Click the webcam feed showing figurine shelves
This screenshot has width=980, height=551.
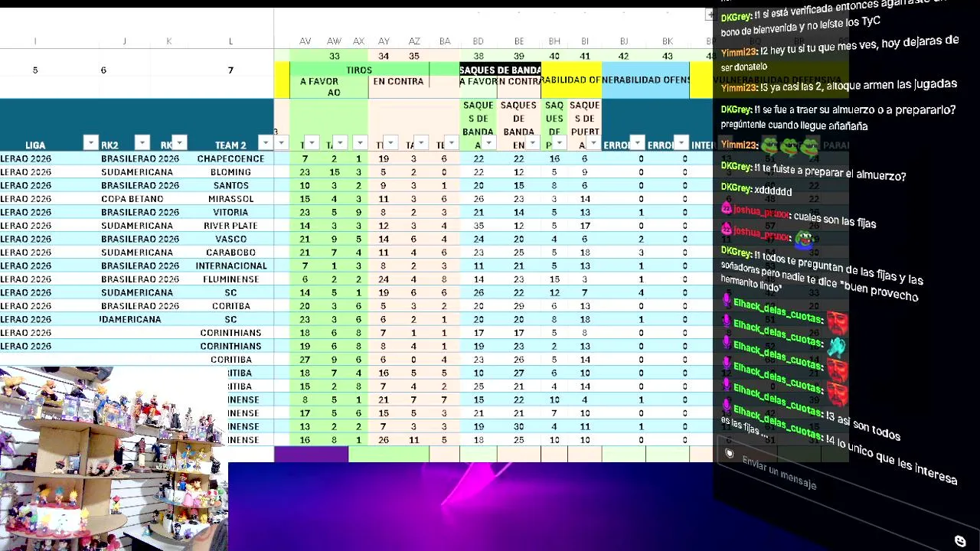click(113, 458)
